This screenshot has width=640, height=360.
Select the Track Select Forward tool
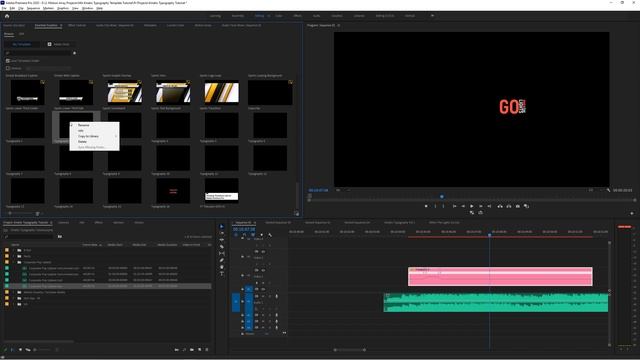pos(222,233)
